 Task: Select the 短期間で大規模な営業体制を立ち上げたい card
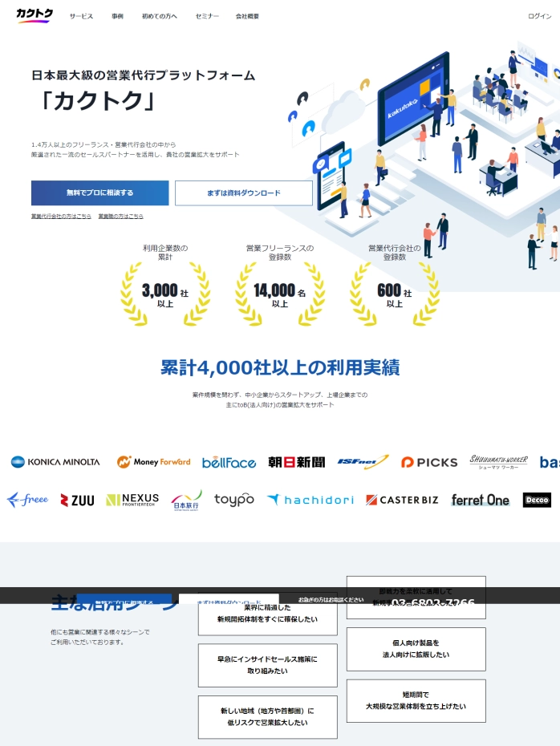coord(416,701)
